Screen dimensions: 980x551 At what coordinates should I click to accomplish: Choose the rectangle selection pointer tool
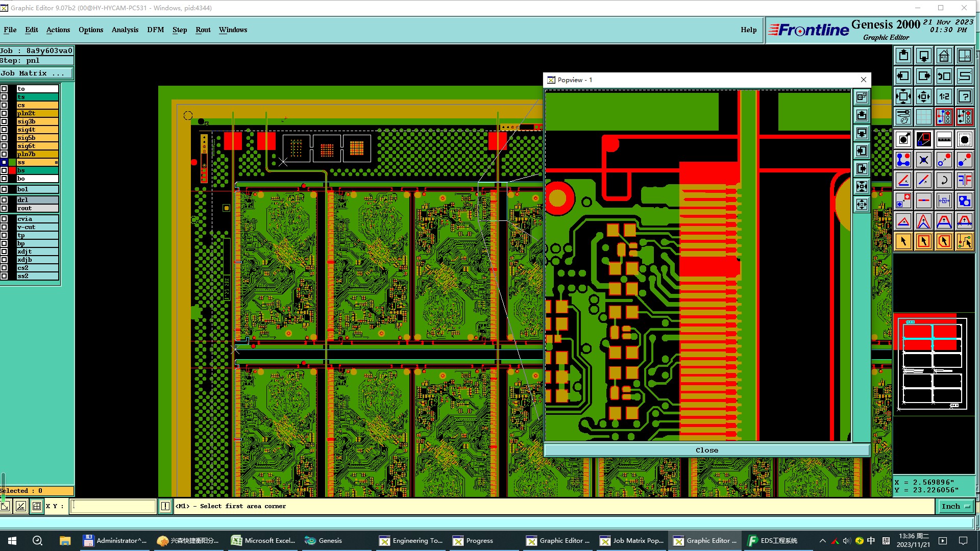pos(923,241)
